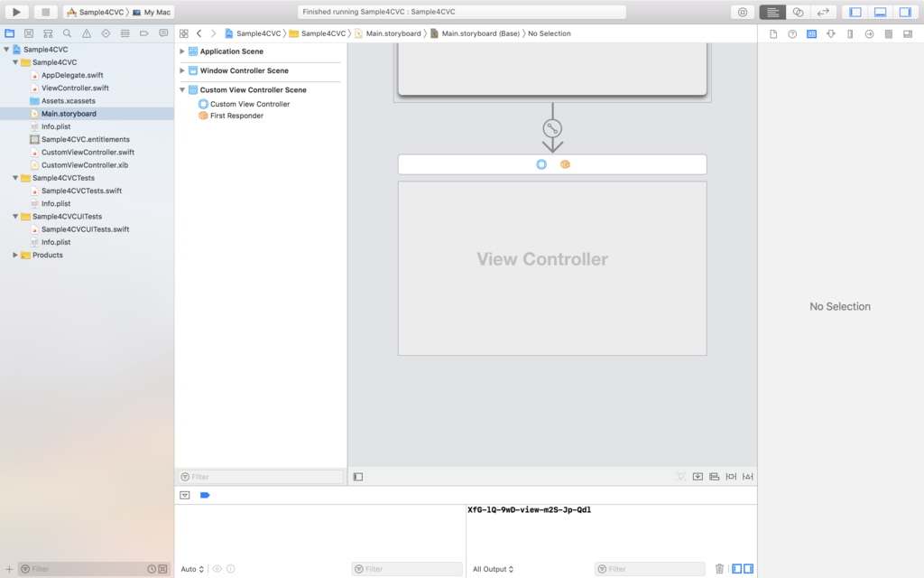The width and height of the screenshot is (924, 578).
Task: Open the Find navigator magnifier icon
Action: point(67,33)
